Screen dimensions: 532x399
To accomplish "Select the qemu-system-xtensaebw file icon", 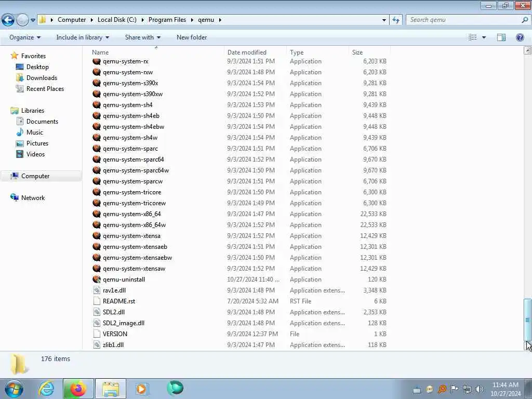I will click(x=97, y=258).
